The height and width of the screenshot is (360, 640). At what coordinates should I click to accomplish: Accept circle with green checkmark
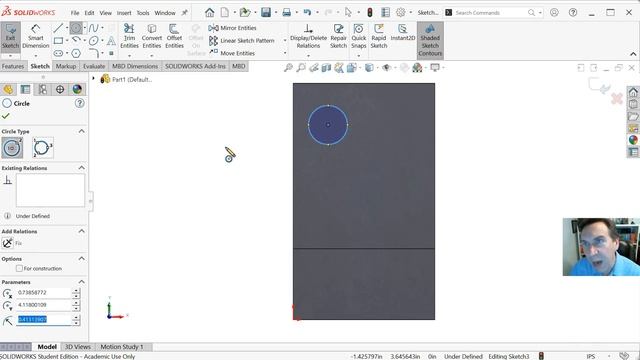6,116
